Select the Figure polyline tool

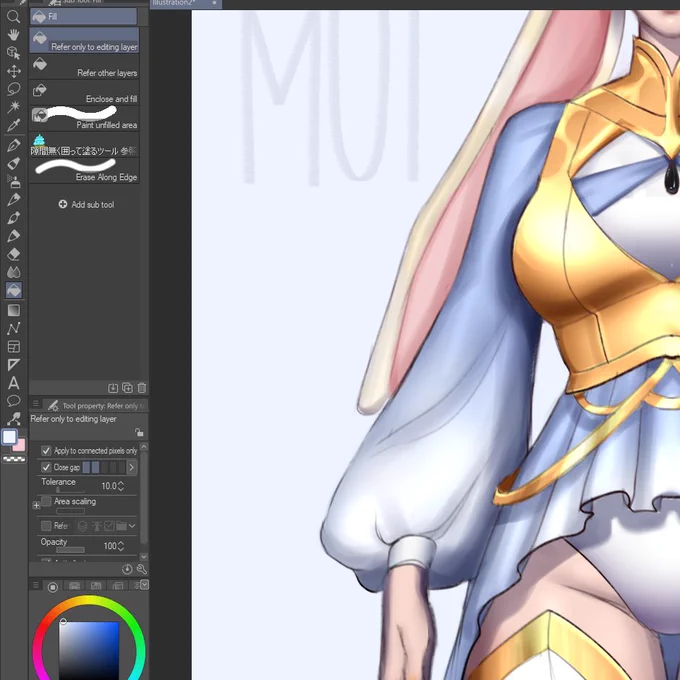[13, 328]
